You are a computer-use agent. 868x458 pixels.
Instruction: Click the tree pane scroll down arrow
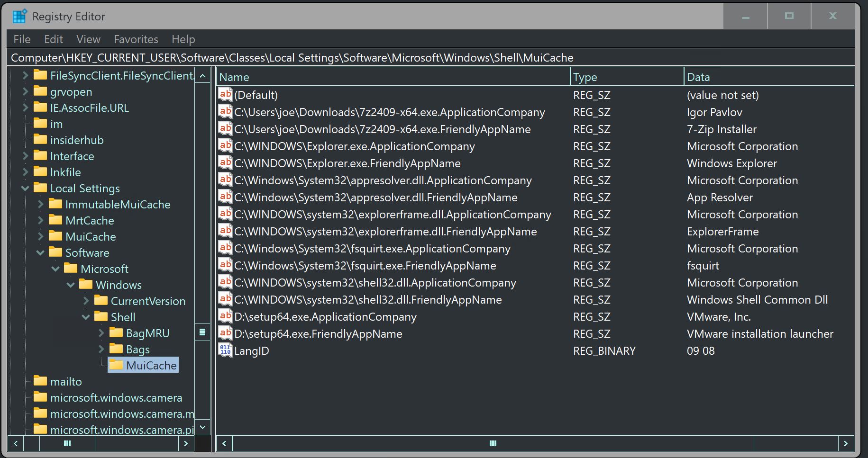point(202,427)
